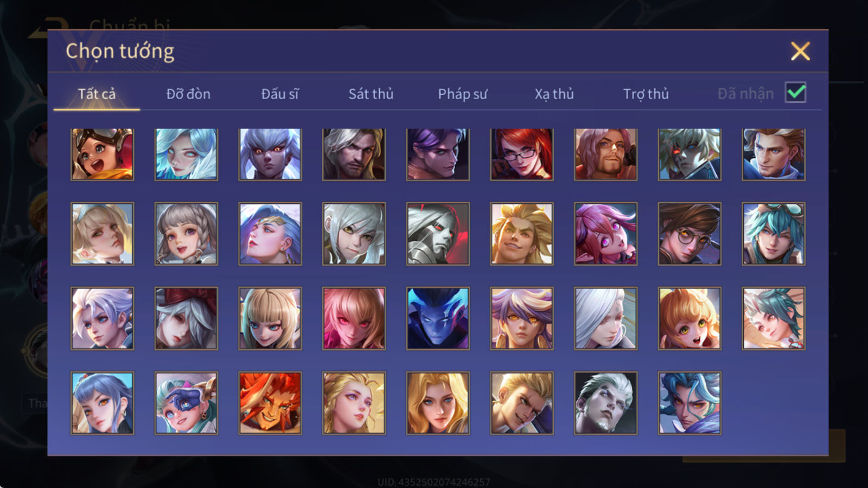Screen dimensions: 868x488
Task: Show the Pháp sư hero list
Action: tap(463, 94)
